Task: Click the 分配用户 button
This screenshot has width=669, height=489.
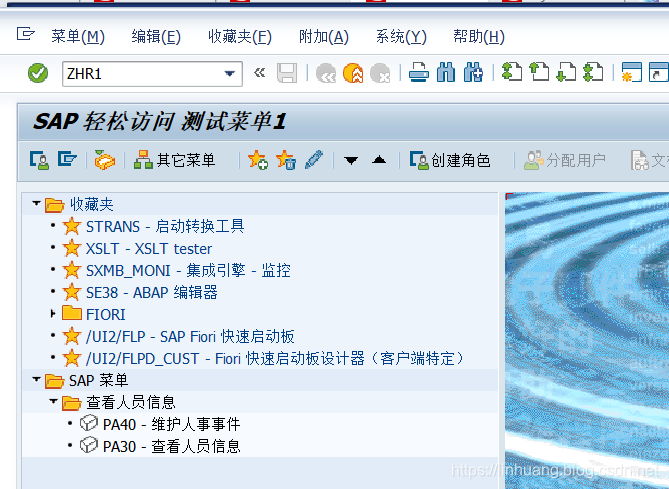Action: (565, 160)
